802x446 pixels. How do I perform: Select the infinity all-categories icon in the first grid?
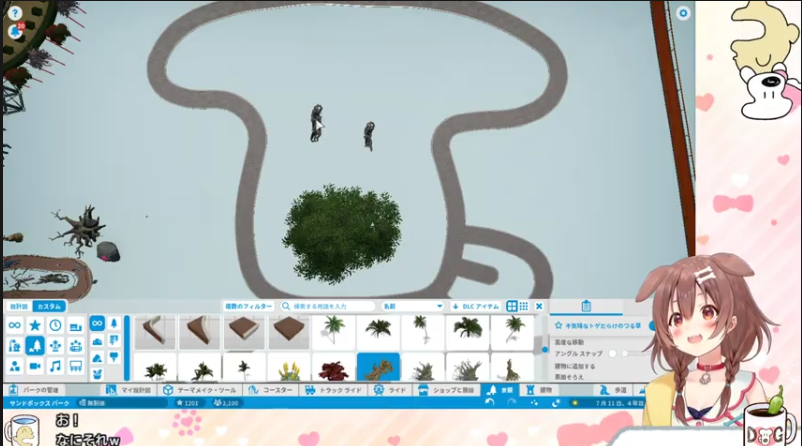pos(14,325)
